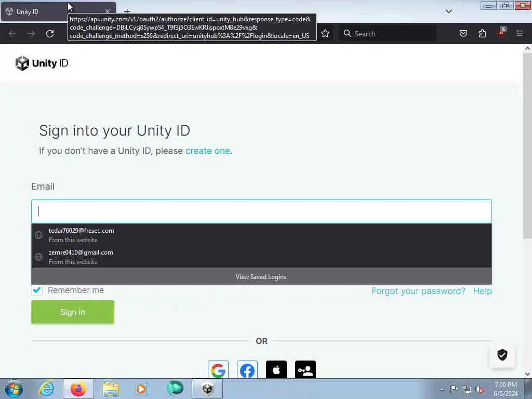Click the network icon in the system tray
532x399 pixels.
(467, 389)
